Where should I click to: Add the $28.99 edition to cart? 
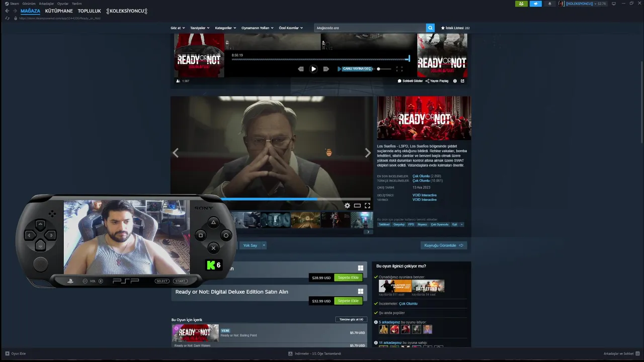tap(348, 278)
